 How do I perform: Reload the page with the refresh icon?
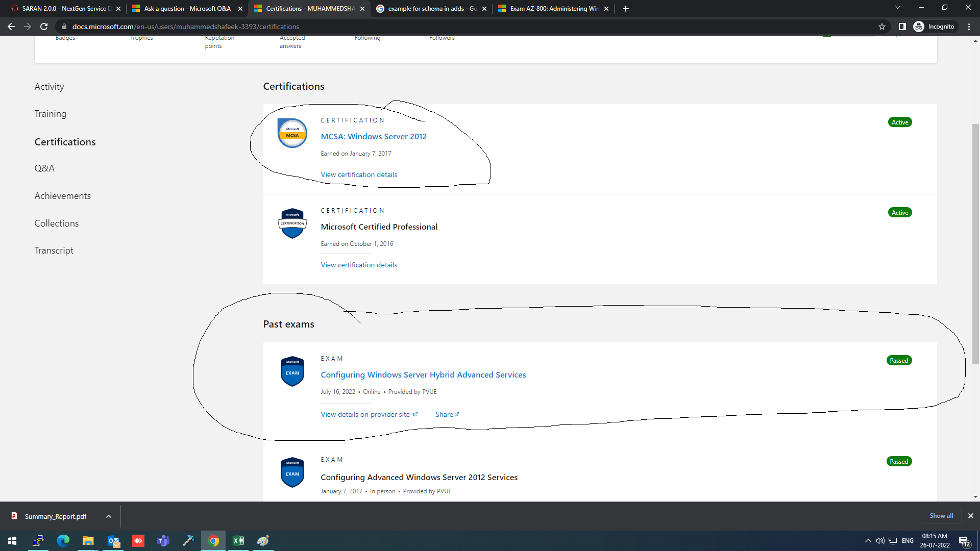(x=44, y=27)
